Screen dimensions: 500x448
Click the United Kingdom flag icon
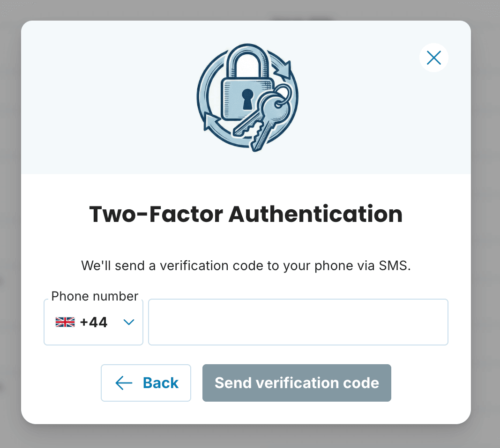(65, 322)
